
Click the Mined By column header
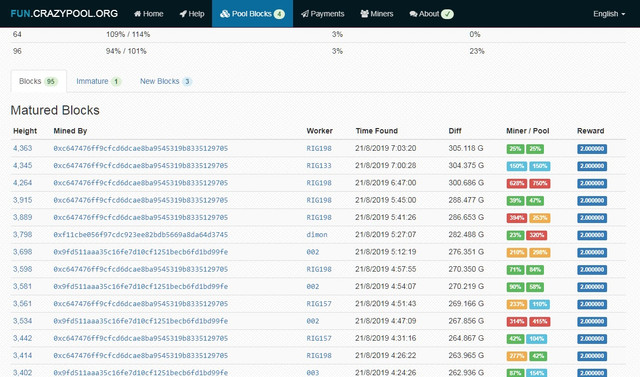point(70,131)
